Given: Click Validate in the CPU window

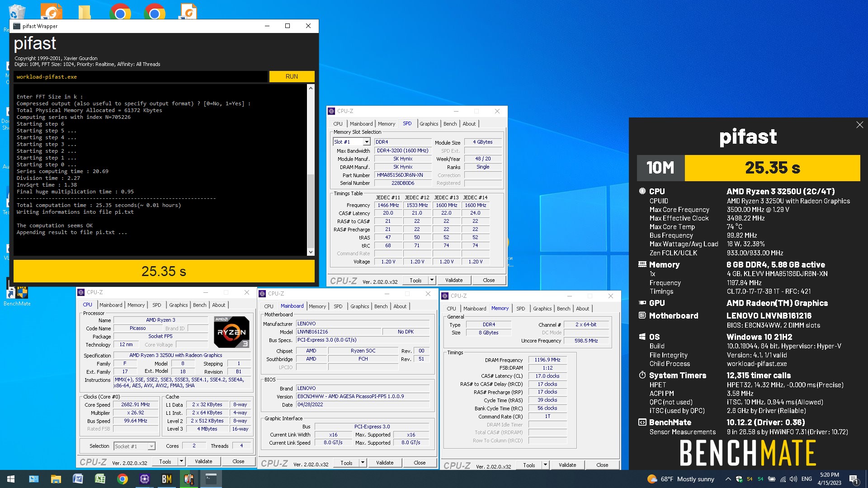Looking at the screenshot, I should click(203, 461).
